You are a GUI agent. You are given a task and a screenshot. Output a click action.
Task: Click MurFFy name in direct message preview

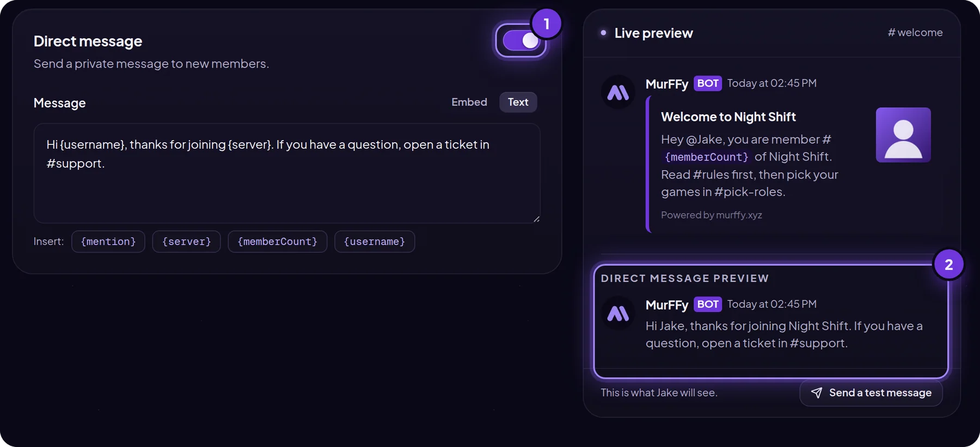click(x=667, y=305)
